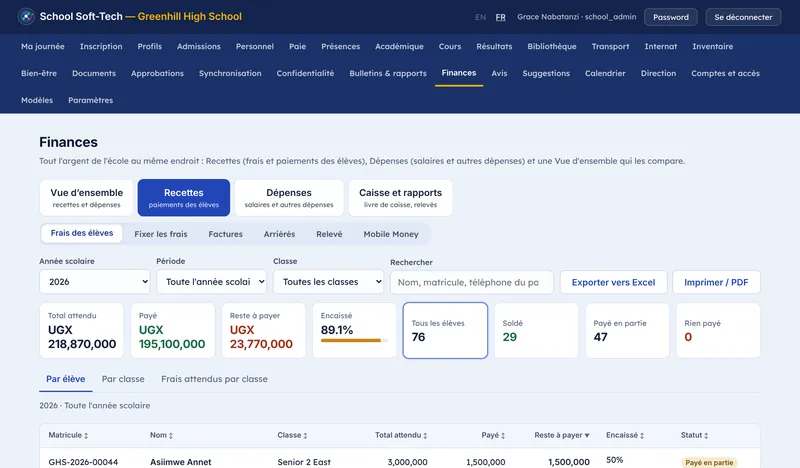This screenshot has height=468, width=800.
Task: Go to Bien-être section
Action: coord(39,73)
